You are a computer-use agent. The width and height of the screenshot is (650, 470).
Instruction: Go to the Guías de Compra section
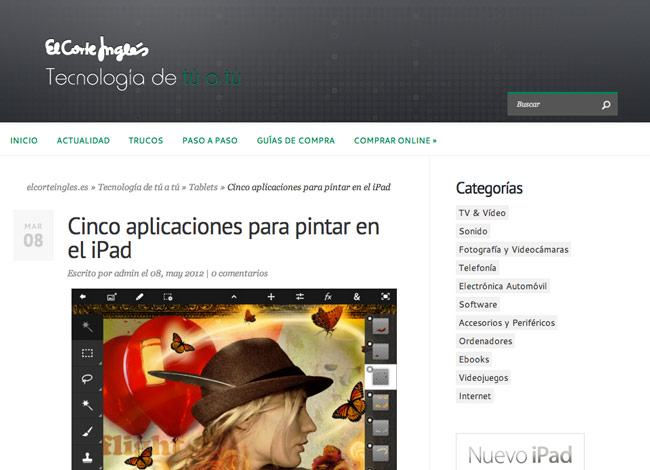click(295, 141)
